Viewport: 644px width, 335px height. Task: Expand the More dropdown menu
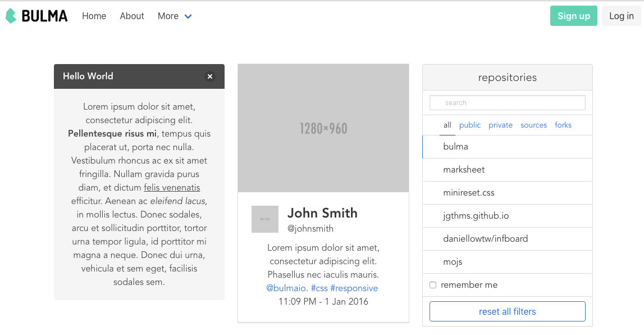tap(175, 16)
